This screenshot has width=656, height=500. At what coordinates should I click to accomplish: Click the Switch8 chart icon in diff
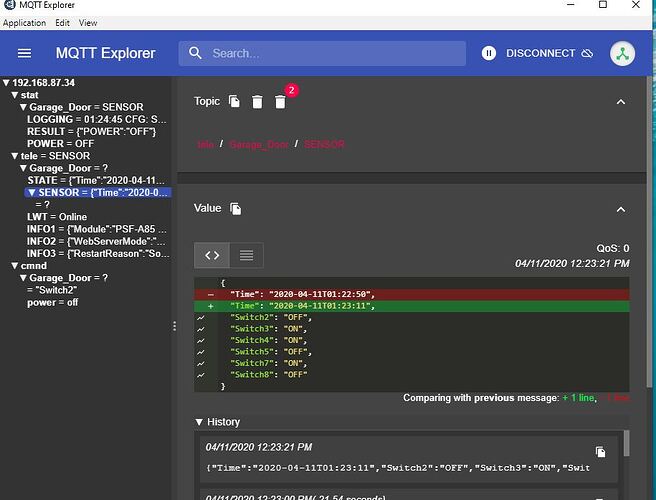point(201,375)
